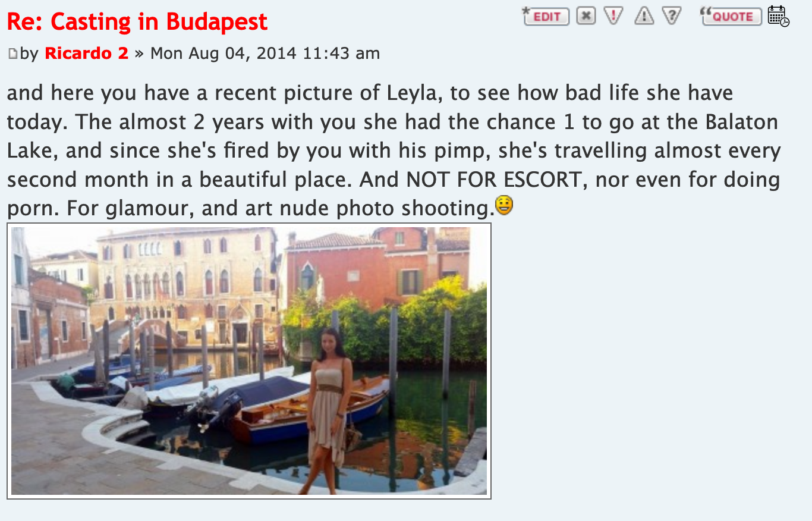Open the calendar clock icon
The width and height of the screenshot is (812, 521).
[x=779, y=16]
